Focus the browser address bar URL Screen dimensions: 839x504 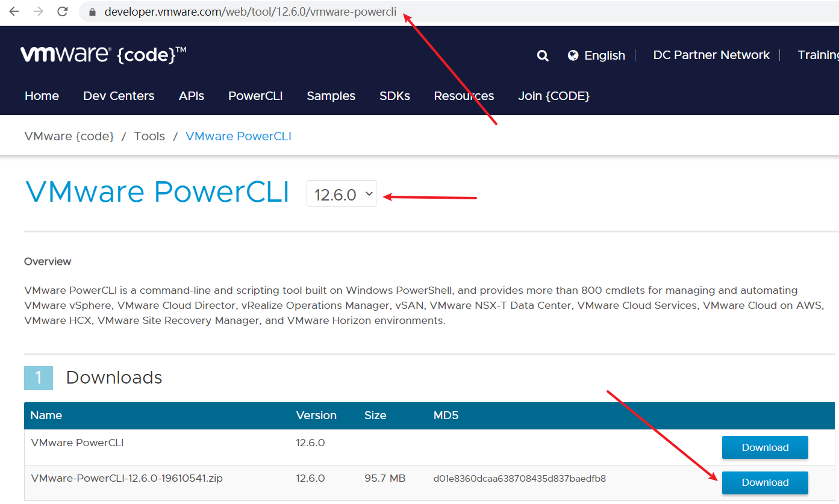click(x=250, y=11)
